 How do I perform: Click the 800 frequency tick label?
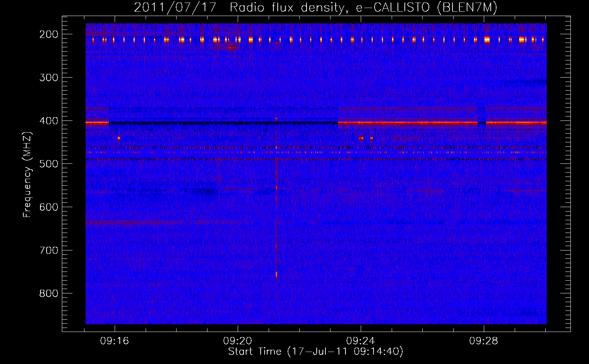[x=49, y=293]
